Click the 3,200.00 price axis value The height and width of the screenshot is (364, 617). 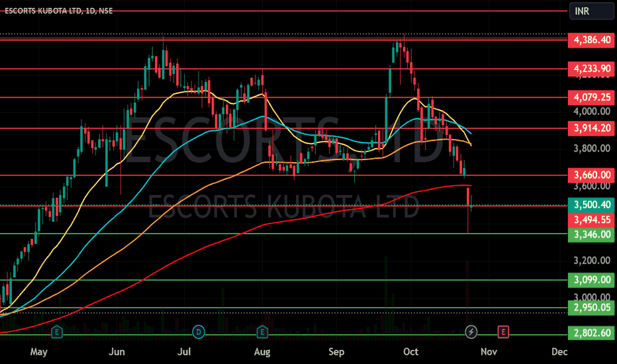pyautogui.click(x=592, y=261)
